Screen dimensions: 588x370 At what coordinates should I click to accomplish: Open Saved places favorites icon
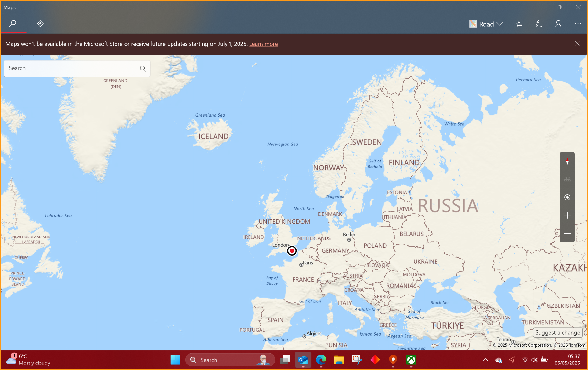[519, 24]
